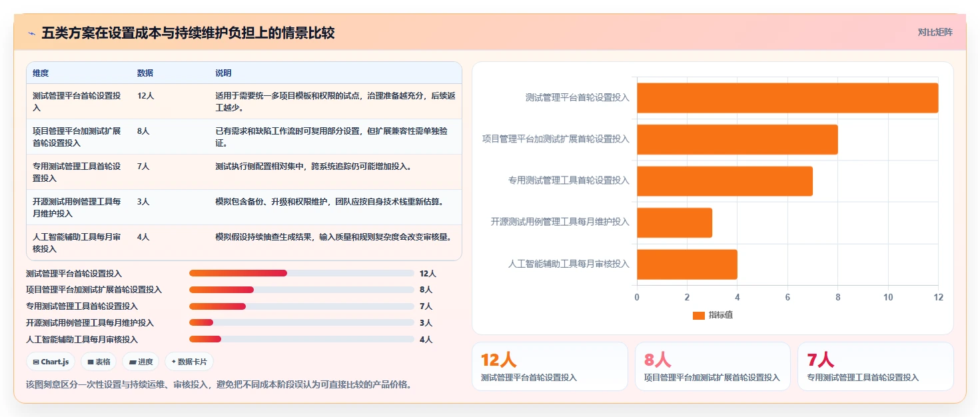Image resolution: width=980 pixels, height=417 pixels.
Task: Click the x-axis tick label 12
Action: click(938, 298)
